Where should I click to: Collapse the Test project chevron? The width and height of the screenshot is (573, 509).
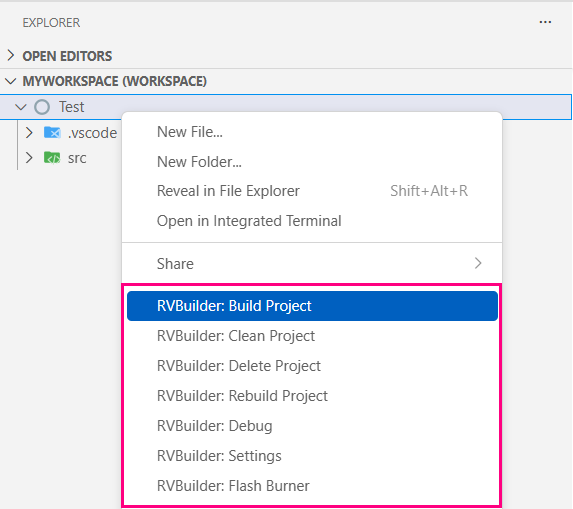pyautogui.click(x=21, y=107)
